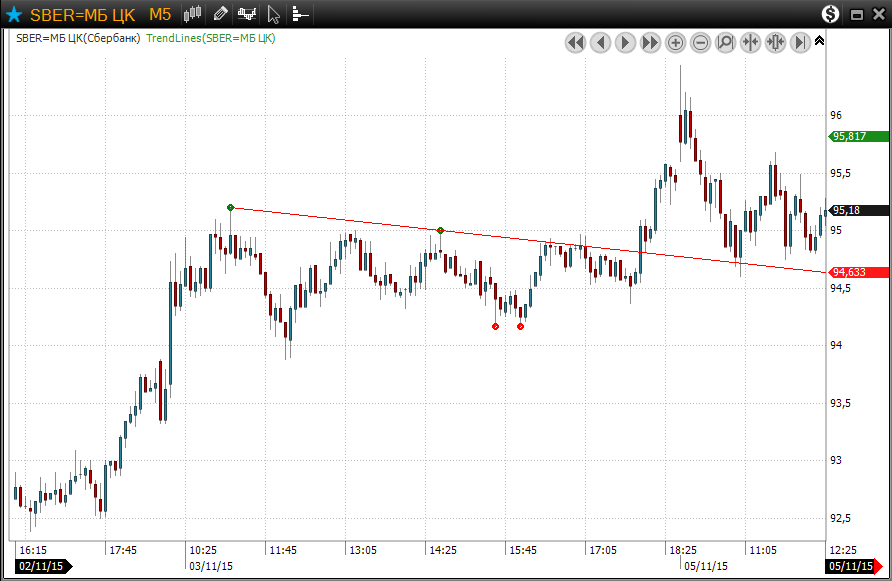Collapse navigation toolbar with double chevron

820,41
